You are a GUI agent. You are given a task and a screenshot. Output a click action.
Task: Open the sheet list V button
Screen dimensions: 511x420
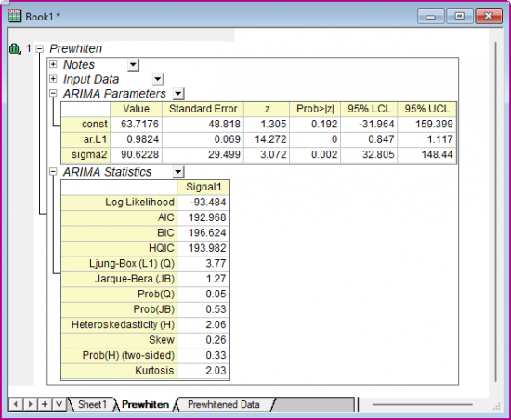coord(59,404)
